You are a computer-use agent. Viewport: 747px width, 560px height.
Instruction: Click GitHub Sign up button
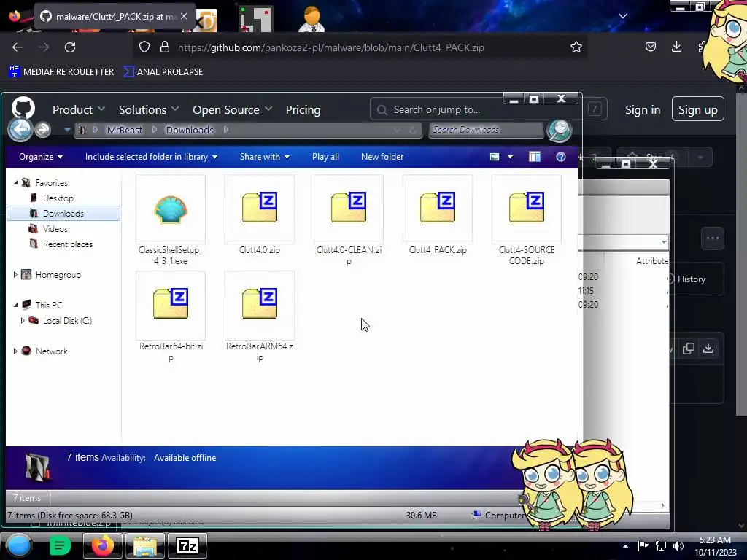coord(698,109)
